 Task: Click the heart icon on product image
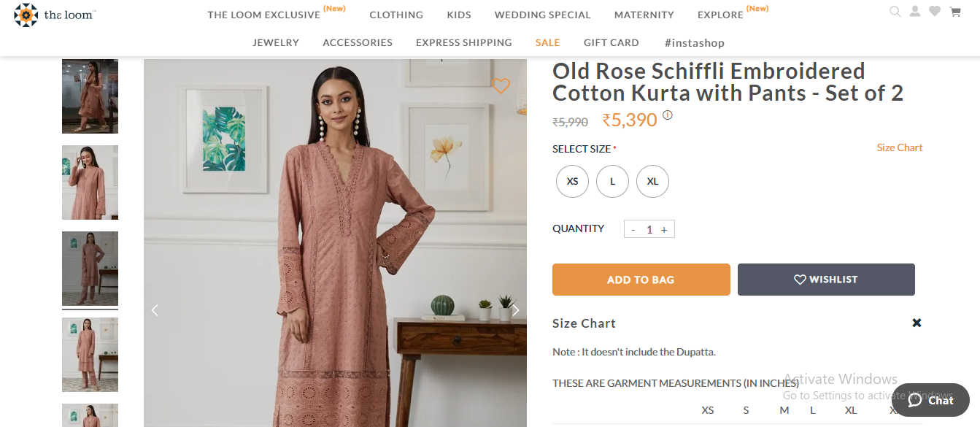(x=501, y=86)
